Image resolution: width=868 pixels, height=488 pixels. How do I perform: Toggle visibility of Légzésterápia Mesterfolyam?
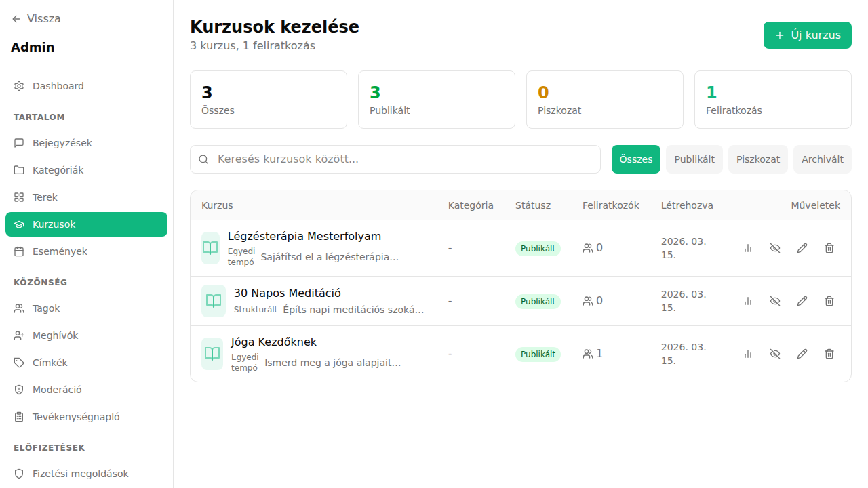[x=774, y=248]
